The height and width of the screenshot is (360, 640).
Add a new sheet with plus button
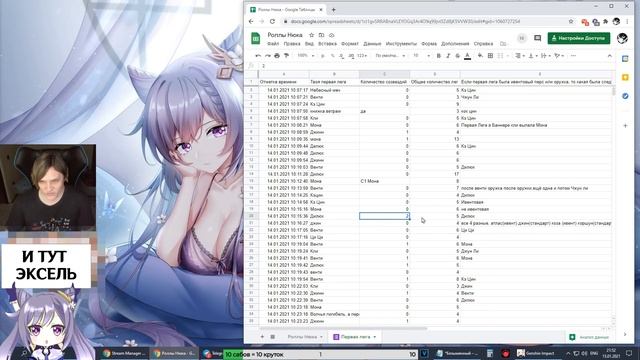pyautogui.click(x=262, y=337)
